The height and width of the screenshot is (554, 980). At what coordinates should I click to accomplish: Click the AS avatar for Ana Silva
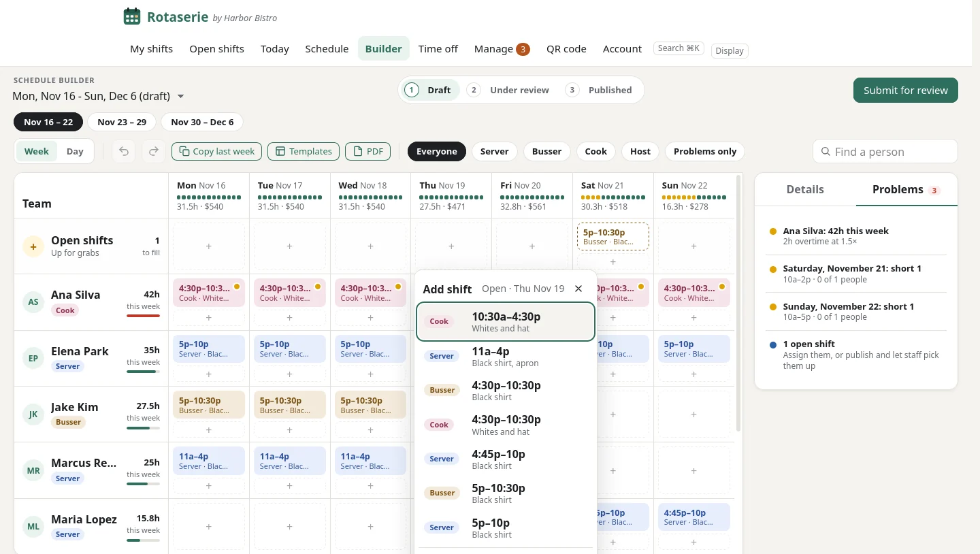point(33,302)
